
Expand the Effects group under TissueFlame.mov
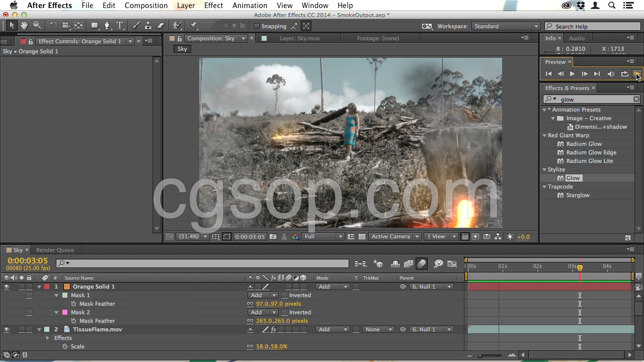[48, 338]
